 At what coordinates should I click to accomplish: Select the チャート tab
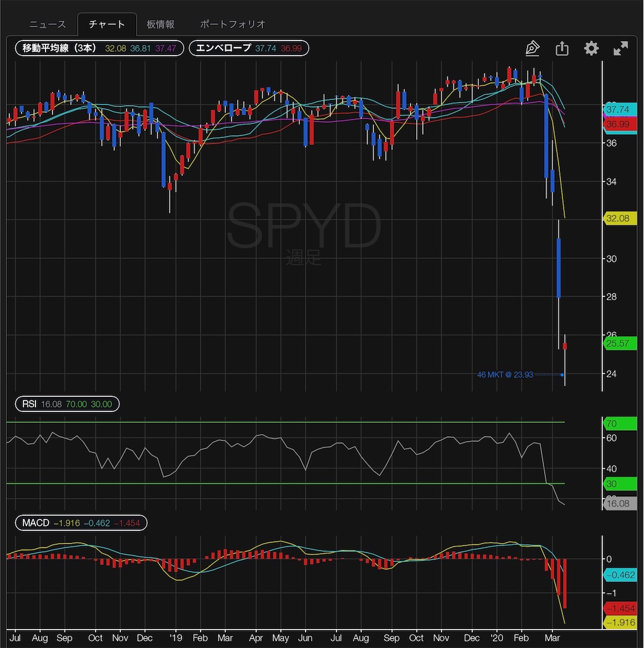[x=107, y=25]
